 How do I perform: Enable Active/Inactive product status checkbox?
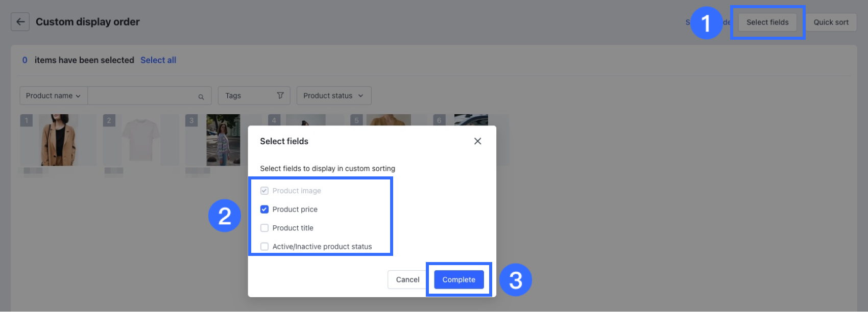(264, 247)
